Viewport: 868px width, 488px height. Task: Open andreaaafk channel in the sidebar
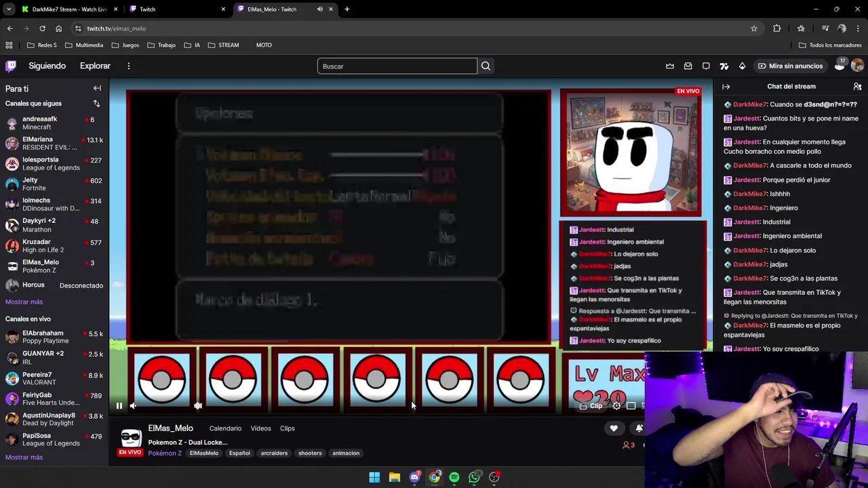pyautogui.click(x=54, y=123)
